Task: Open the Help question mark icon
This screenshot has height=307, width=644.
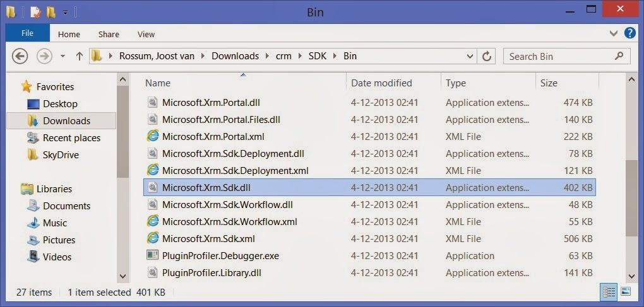Action: [x=629, y=33]
